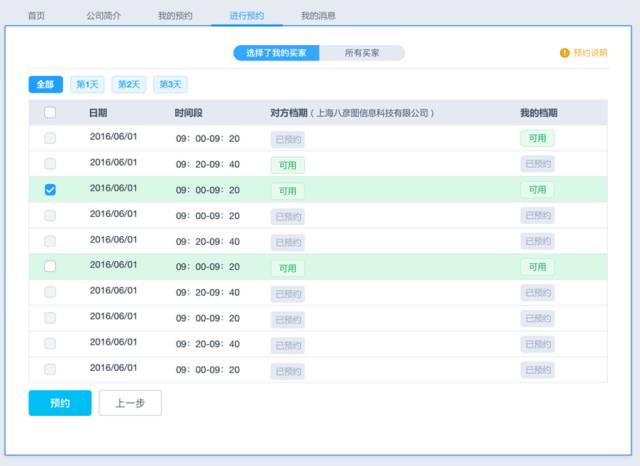The image size is (640, 466).
Task: Click checkbox of row with 对方 已预约 and 我的 可用
Action: point(50,138)
